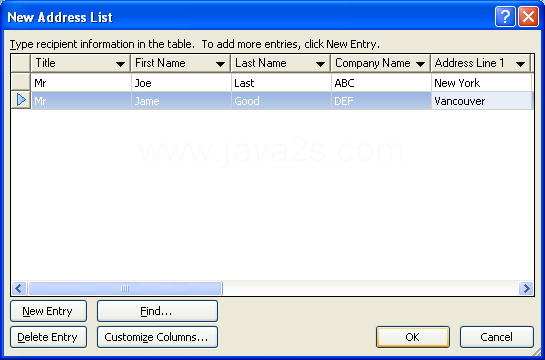Click the horizontal scrollbar thumb
The image size is (545, 360).
[125, 288]
